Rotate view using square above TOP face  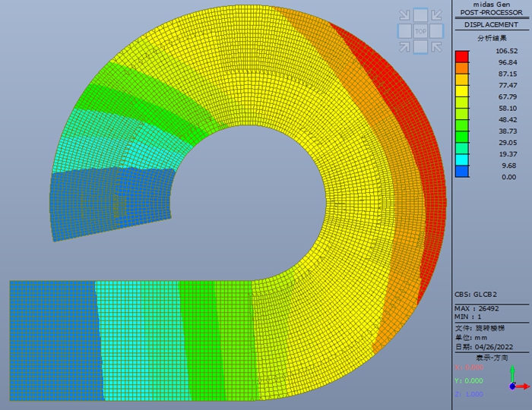tap(420, 15)
